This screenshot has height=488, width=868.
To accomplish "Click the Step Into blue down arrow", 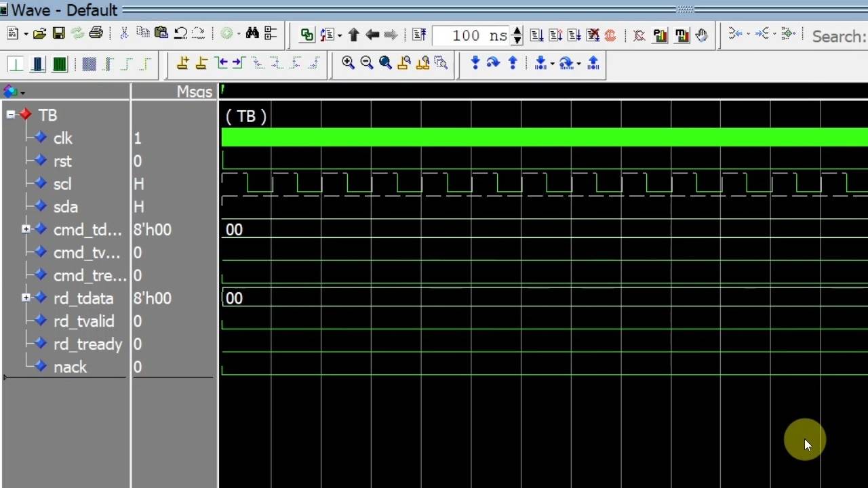I will click(475, 63).
